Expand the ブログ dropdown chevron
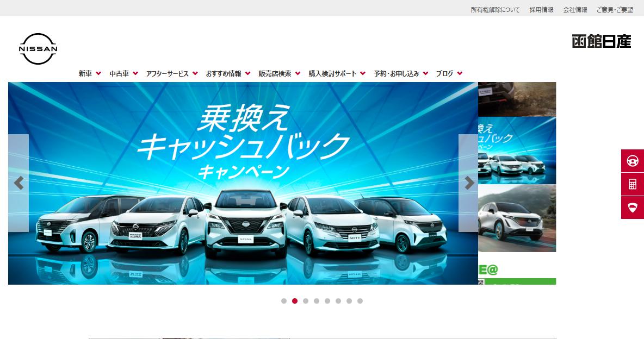The image size is (644, 339). coord(460,73)
